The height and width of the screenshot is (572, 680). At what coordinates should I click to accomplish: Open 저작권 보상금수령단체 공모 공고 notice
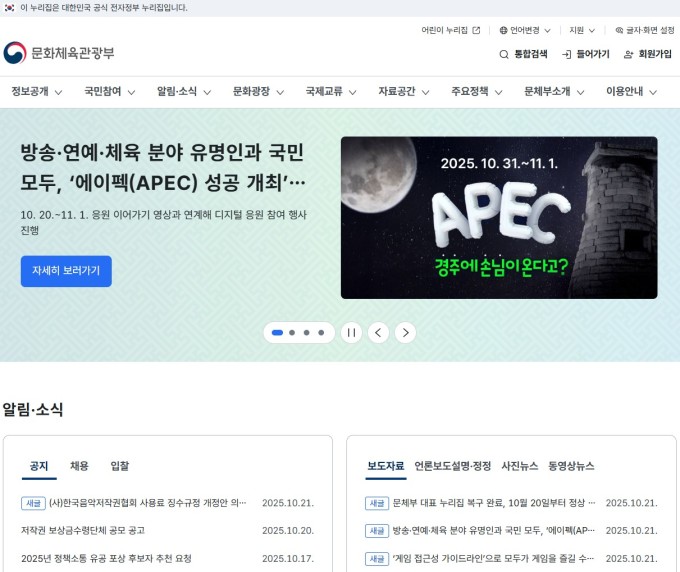83,530
